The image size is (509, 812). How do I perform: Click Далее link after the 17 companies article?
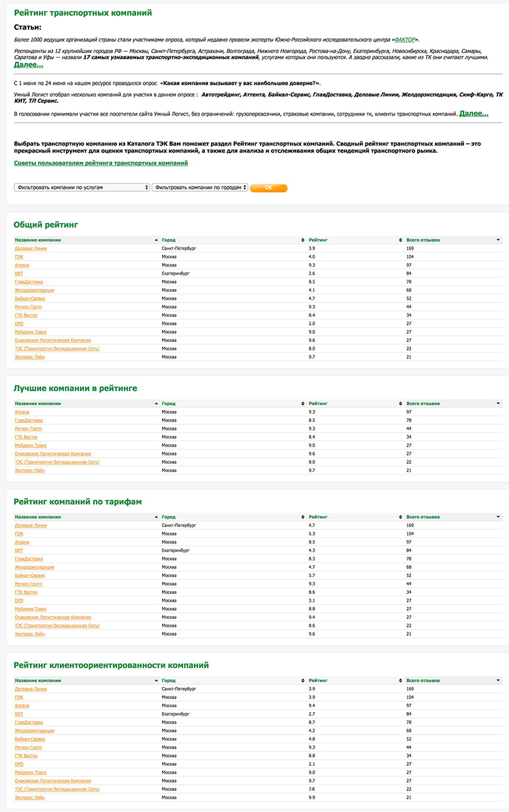click(x=29, y=65)
